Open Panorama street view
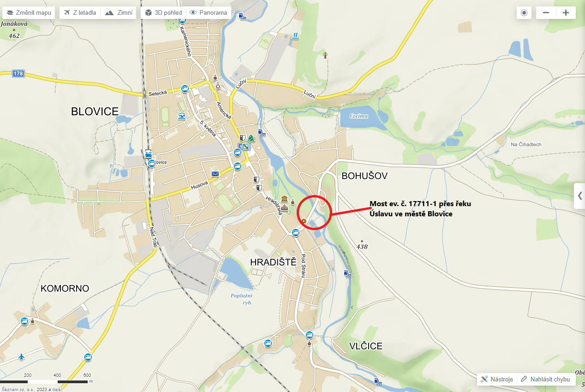Viewport: 585px width, 392px height. tap(209, 12)
